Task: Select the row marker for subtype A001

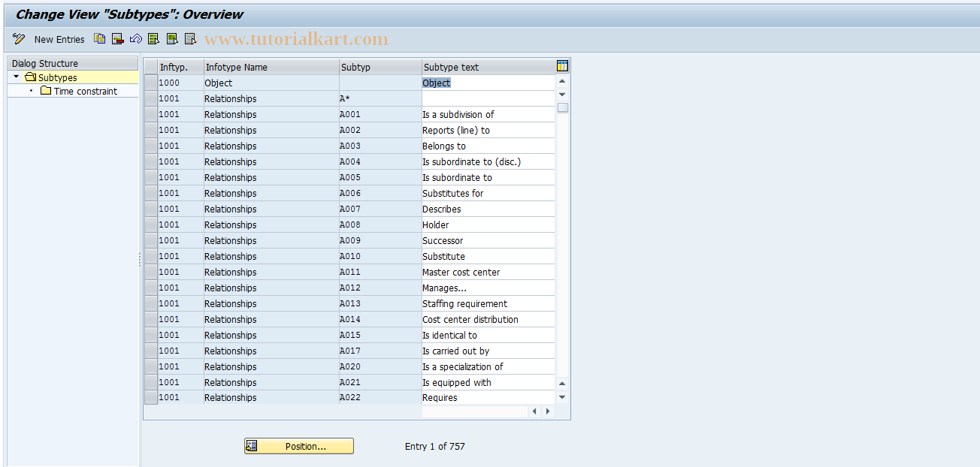Action: (151, 114)
